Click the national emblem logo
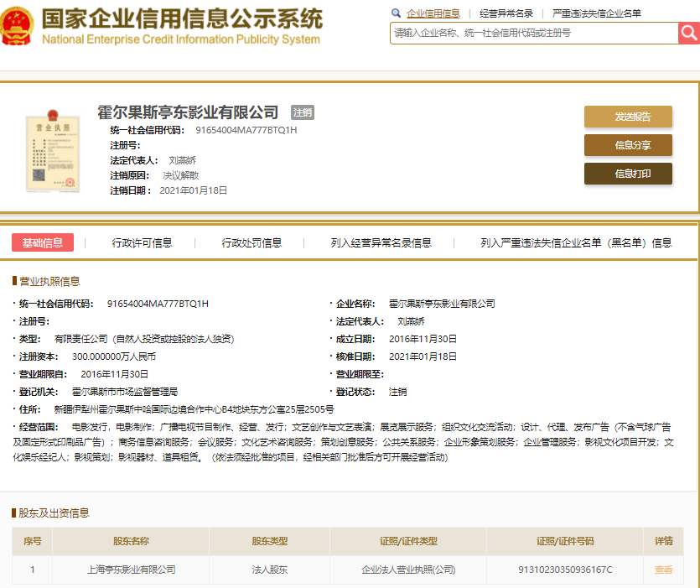The image size is (700, 588). [x=18, y=26]
